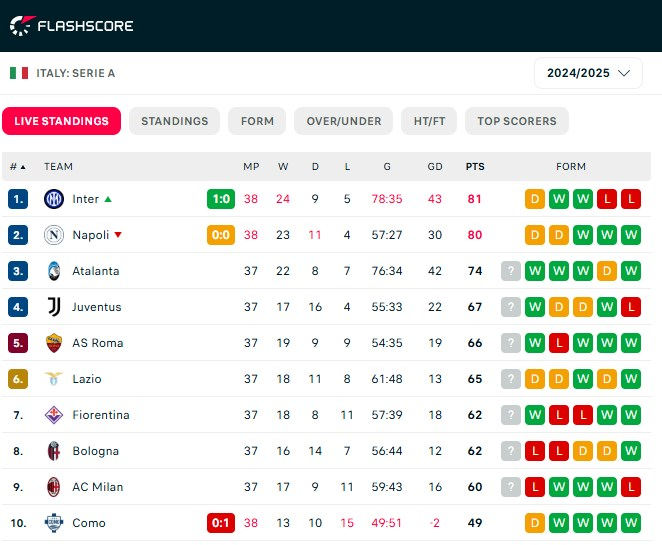Select the Form tab
This screenshot has height=545, width=662.
click(257, 121)
